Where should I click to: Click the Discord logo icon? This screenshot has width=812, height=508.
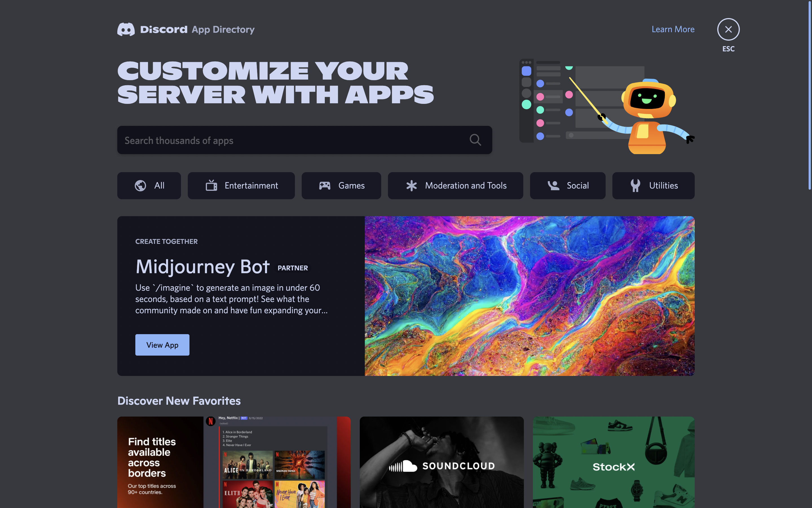point(126,30)
